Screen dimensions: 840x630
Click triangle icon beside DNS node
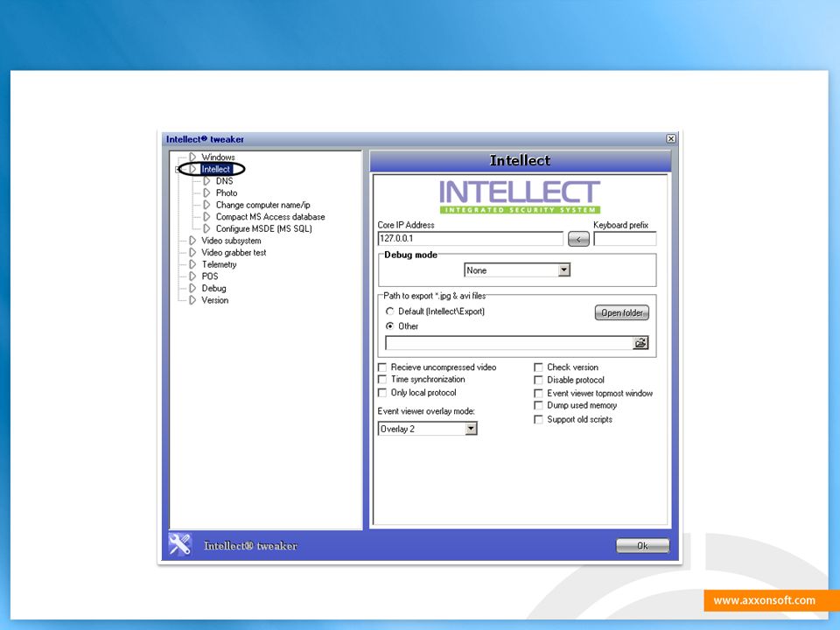tap(206, 181)
